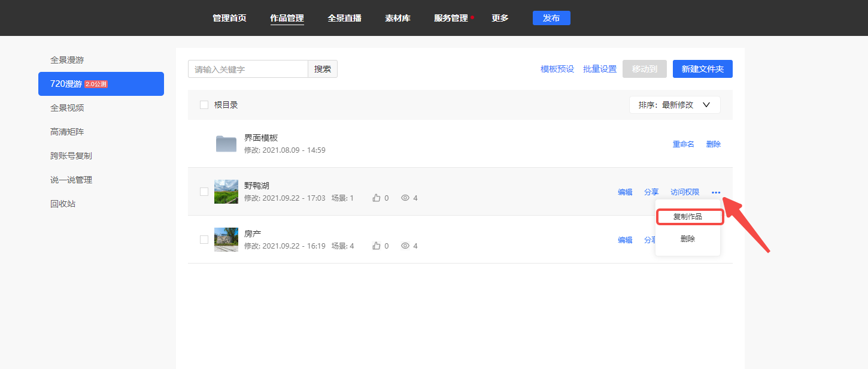The height and width of the screenshot is (369, 868).
Task: Click the thumbs-up icon on 野鸭湖 row
Action: pos(377,198)
